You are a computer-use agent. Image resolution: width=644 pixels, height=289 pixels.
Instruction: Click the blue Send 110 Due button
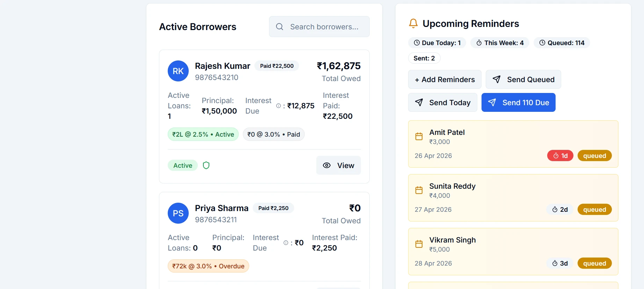519,102
